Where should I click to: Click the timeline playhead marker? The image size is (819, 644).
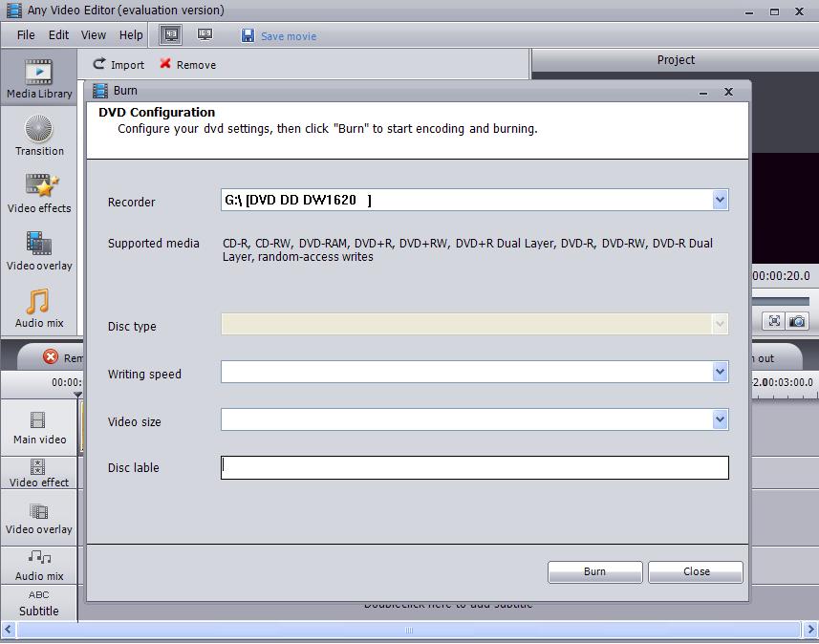(77, 395)
